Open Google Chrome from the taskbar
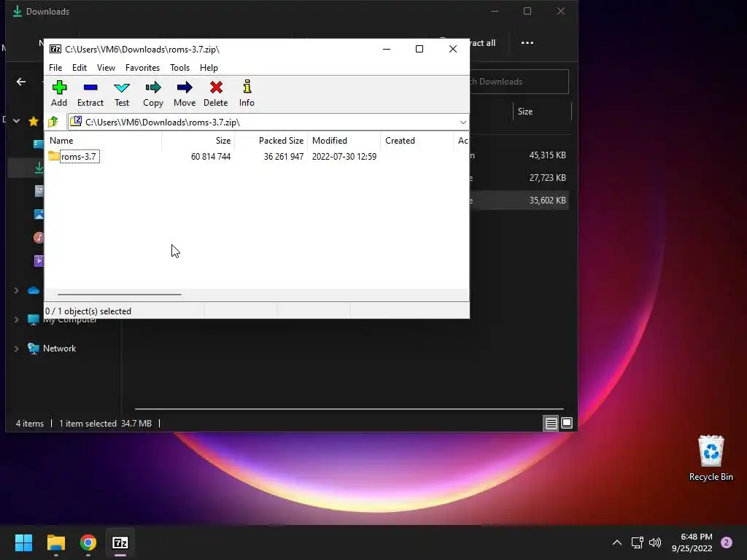The image size is (747, 560). [88, 542]
